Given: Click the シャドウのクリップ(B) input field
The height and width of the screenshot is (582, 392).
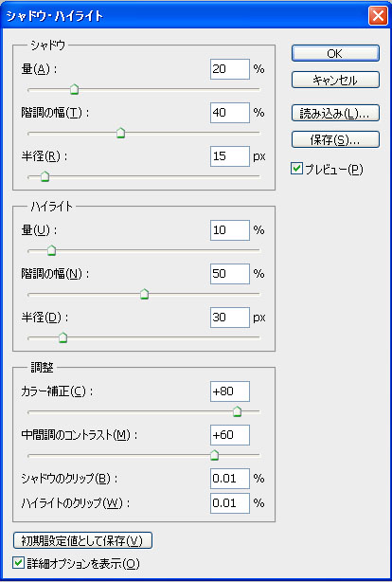Looking at the screenshot, I should tap(230, 479).
